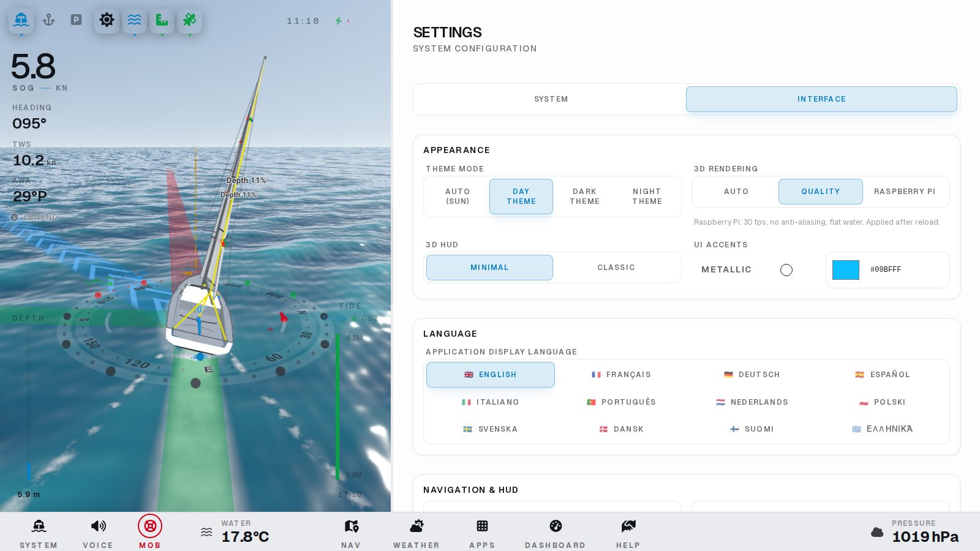Click the water temperature 17.8°C readout

pyautogui.click(x=245, y=537)
